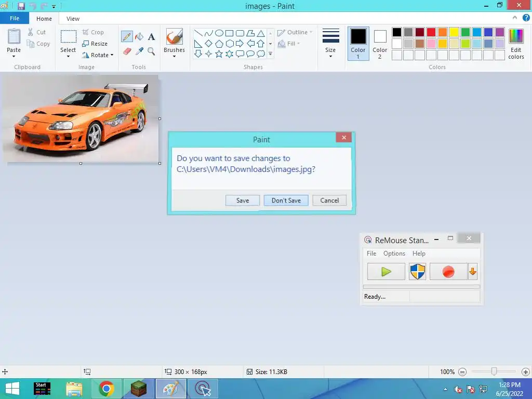Pick the yellow color swatch
The height and width of the screenshot is (399, 532).
(454, 32)
